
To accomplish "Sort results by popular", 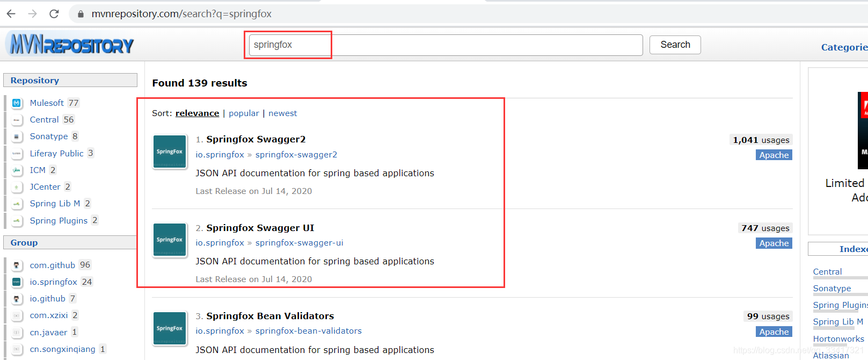I will 244,113.
